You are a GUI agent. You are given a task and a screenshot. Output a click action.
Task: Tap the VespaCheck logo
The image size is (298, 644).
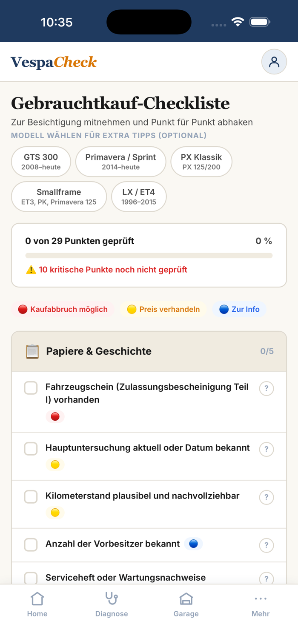click(54, 62)
